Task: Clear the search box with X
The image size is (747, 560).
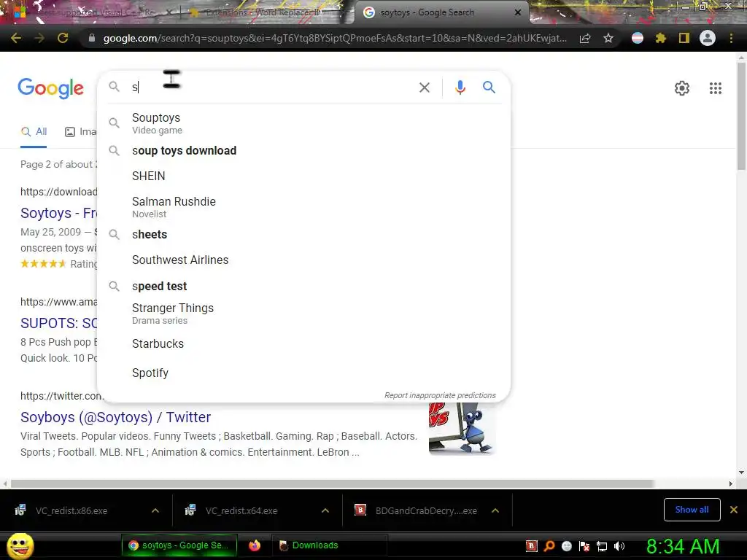Action: tap(425, 87)
